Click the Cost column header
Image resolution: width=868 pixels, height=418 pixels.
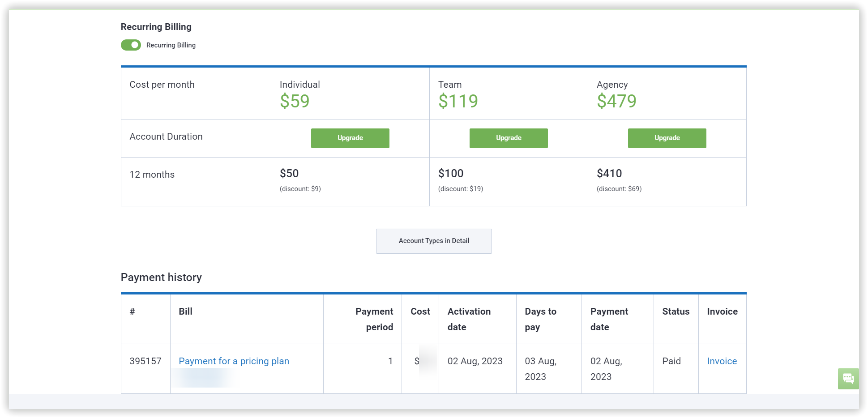point(420,311)
